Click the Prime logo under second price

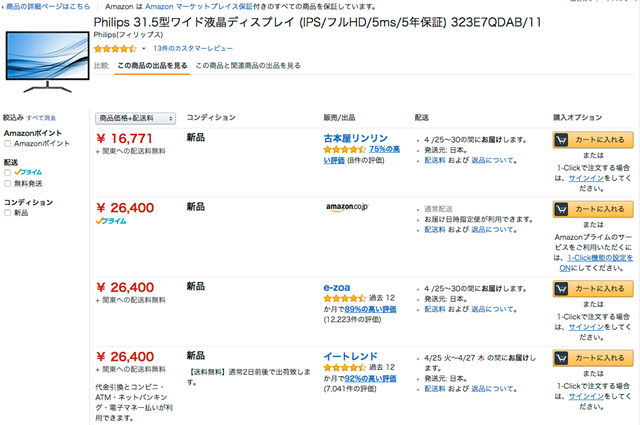pos(110,221)
